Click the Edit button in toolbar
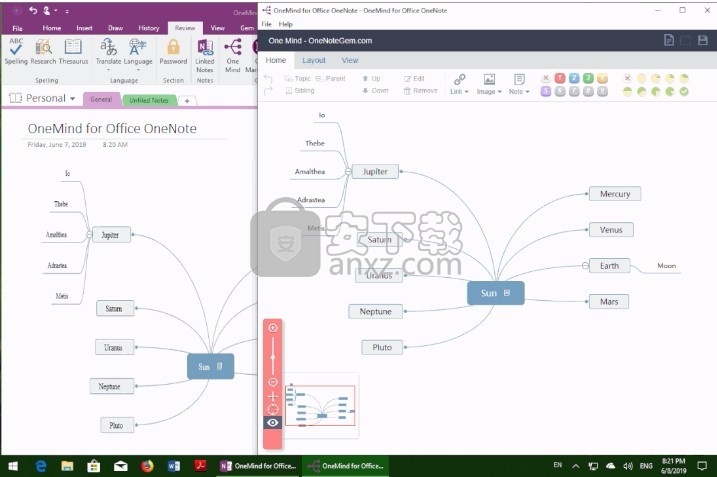This screenshot has width=717, height=477. [x=414, y=79]
